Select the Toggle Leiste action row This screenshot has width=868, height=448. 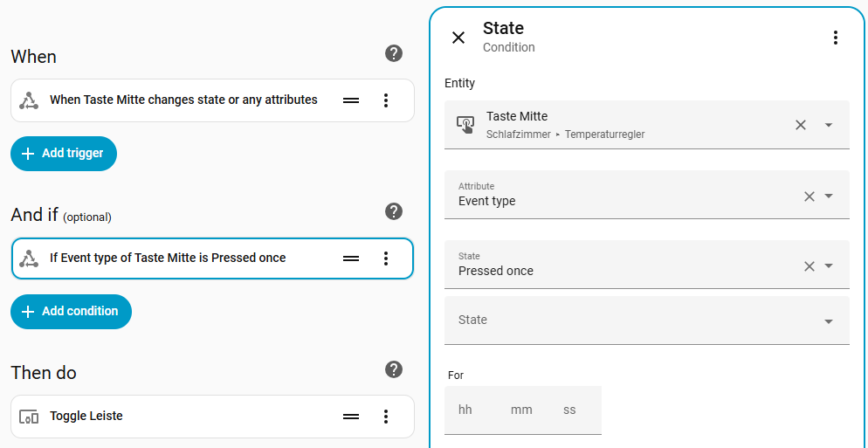tap(175, 417)
